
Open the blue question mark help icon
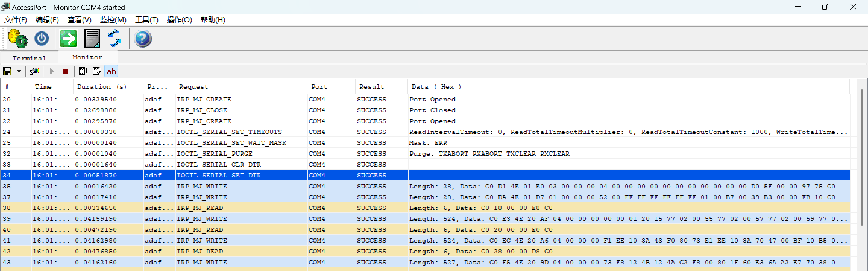coord(143,38)
